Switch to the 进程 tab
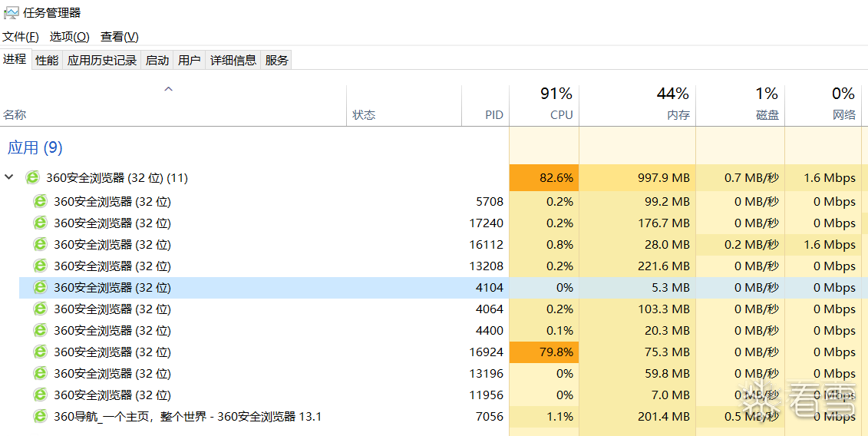868x436 pixels. tap(15, 59)
